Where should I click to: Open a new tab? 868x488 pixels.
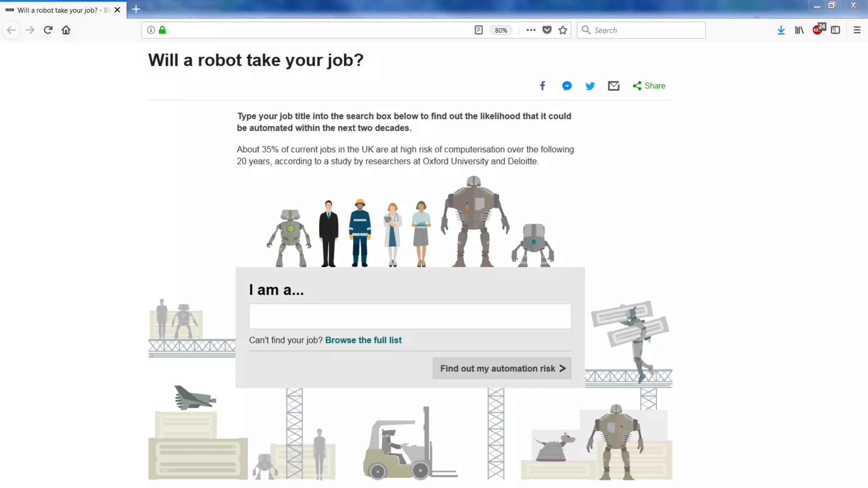point(136,9)
